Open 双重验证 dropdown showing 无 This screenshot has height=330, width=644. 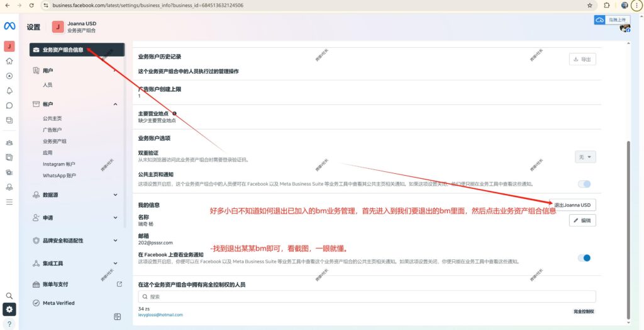pyautogui.click(x=586, y=157)
